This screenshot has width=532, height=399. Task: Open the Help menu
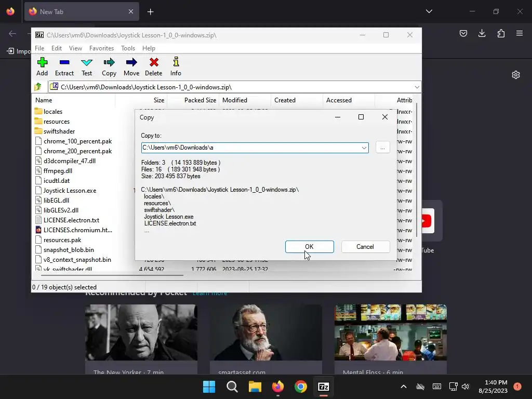pos(149,48)
